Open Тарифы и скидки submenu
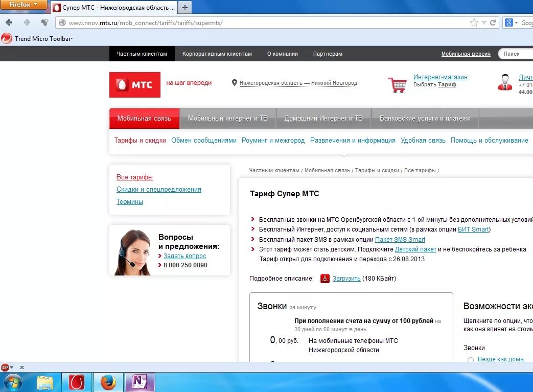 coord(140,141)
